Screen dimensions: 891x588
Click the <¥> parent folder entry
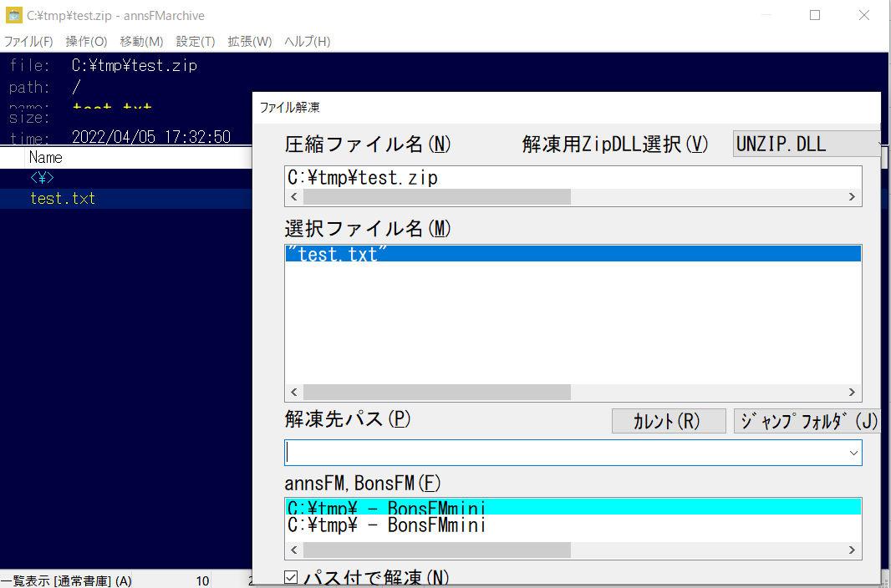42,178
